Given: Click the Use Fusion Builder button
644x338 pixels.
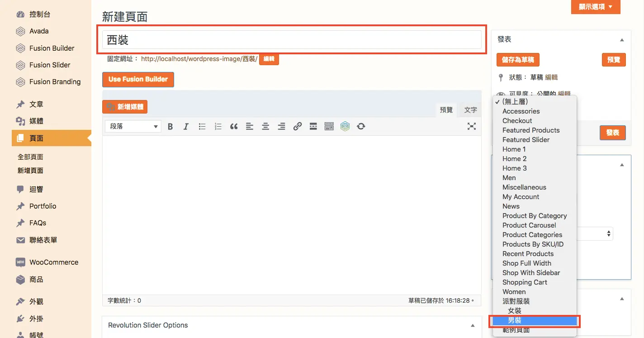Looking at the screenshot, I should coord(138,79).
